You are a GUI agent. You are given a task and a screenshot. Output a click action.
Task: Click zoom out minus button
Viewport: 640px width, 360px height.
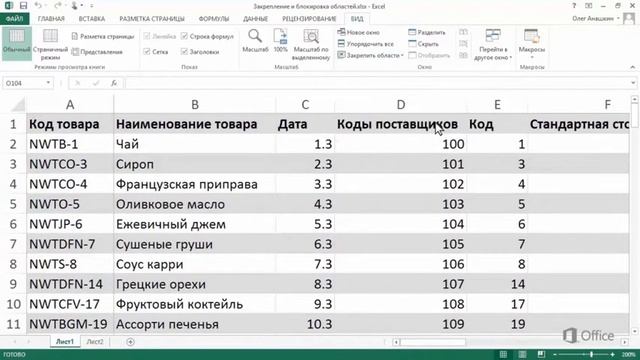(x=554, y=354)
